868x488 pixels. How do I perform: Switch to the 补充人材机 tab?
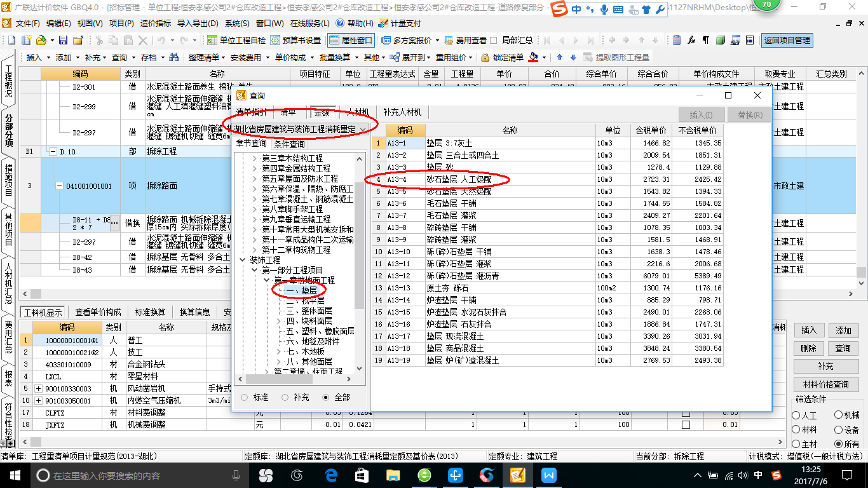[x=402, y=112]
